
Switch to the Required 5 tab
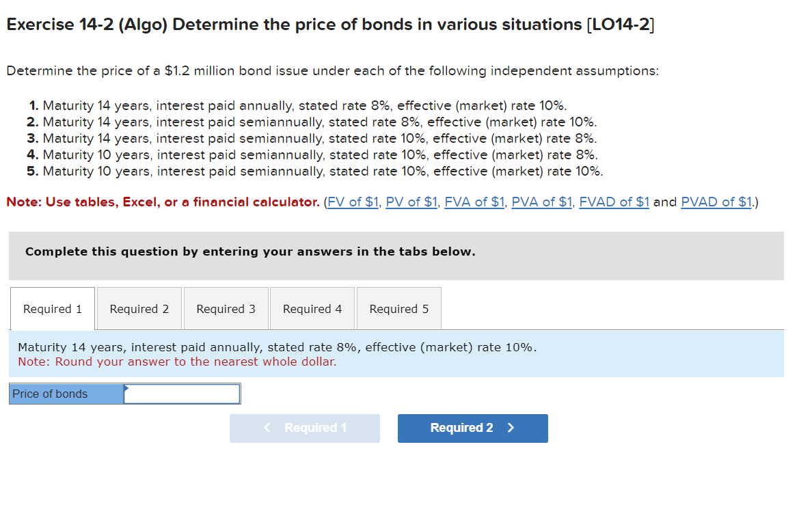pyautogui.click(x=398, y=308)
